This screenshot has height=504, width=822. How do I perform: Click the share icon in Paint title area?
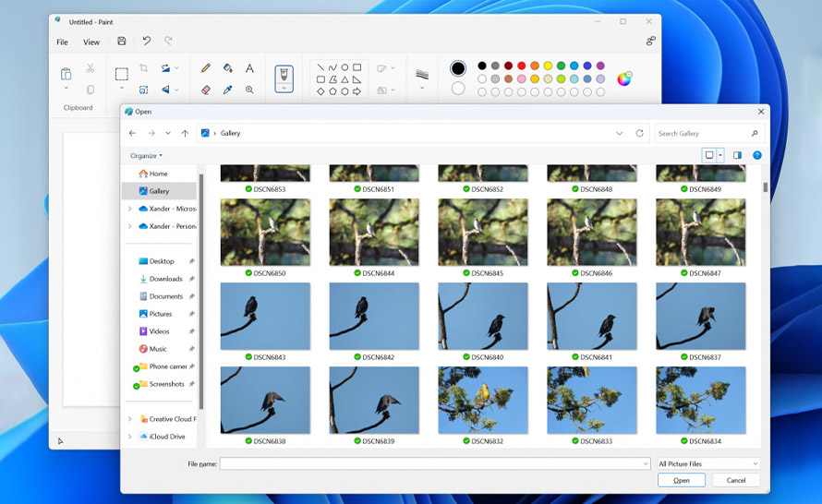650,41
